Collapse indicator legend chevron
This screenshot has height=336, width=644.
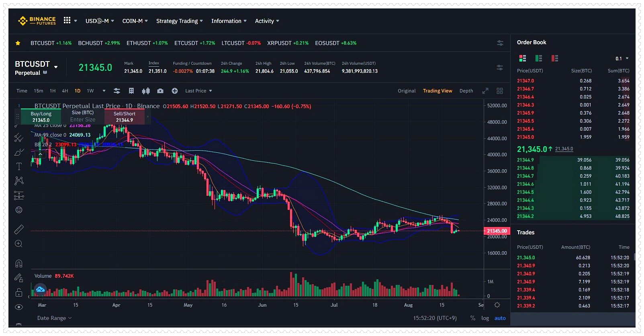pyautogui.click(x=40, y=154)
